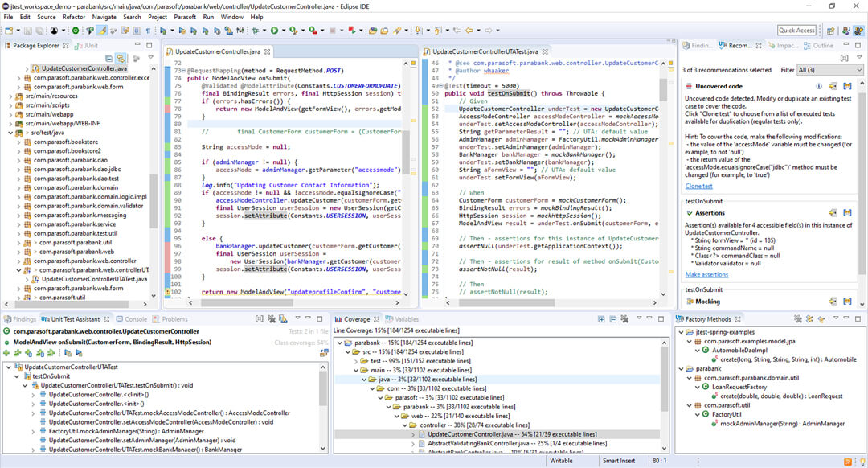The width and height of the screenshot is (868, 468).
Task: Click the Quick Access field
Action: (x=796, y=31)
